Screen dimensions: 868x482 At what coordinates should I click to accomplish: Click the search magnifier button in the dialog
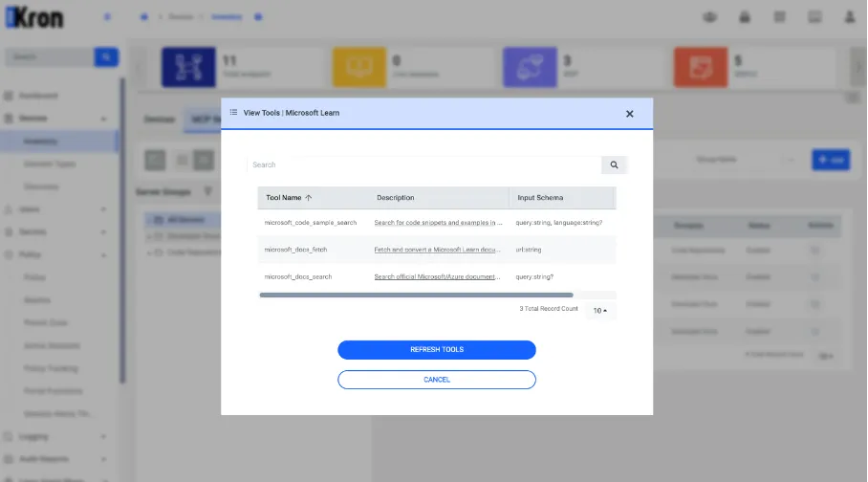point(614,164)
